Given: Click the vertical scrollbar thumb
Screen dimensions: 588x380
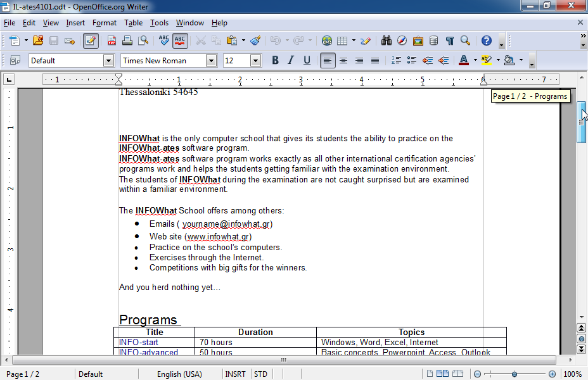Looking at the screenshot, I should (x=581, y=122).
